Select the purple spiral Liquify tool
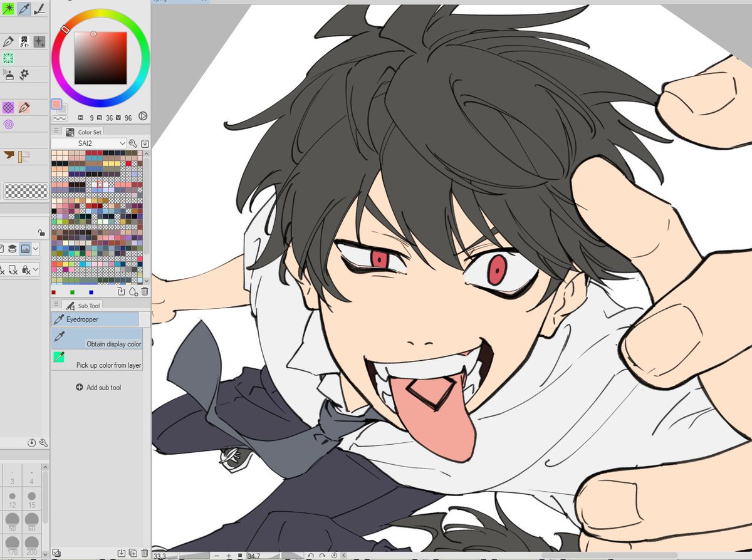Image resolution: width=752 pixels, height=560 pixels. 8,124
